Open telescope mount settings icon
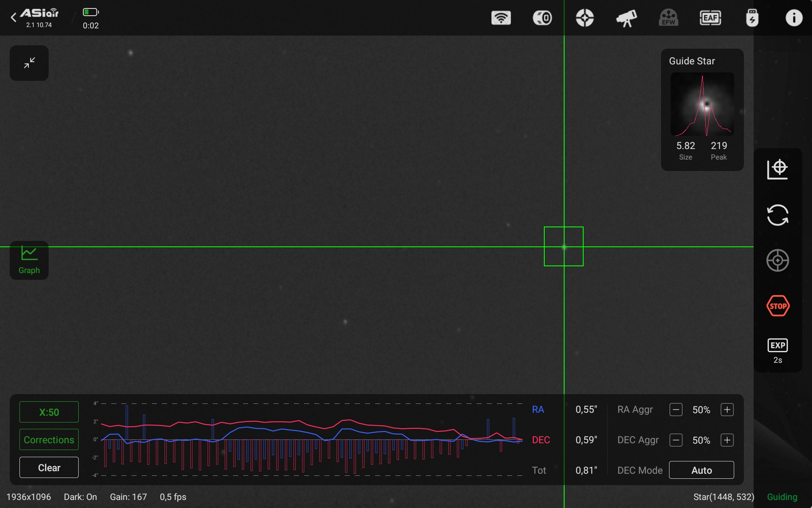 626,18
